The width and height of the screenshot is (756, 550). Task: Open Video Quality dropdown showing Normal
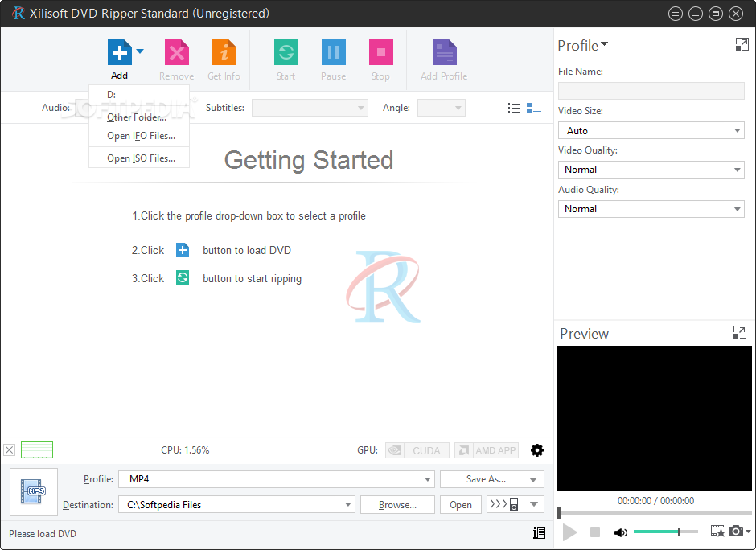click(x=651, y=170)
